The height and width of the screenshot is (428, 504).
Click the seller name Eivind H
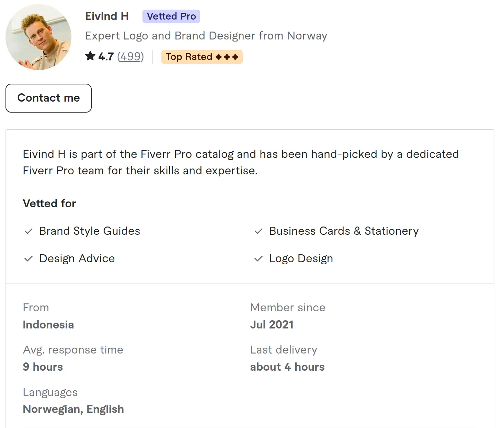(107, 16)
